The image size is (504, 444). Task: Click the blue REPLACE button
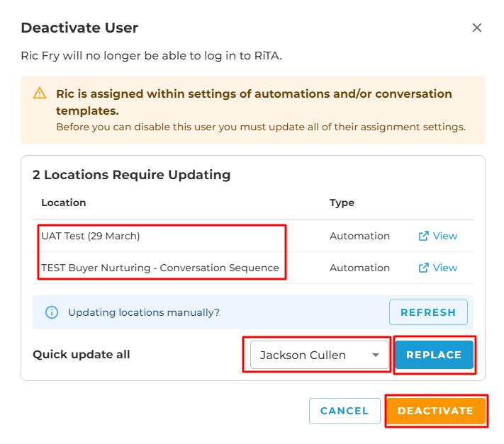point(434,355)
